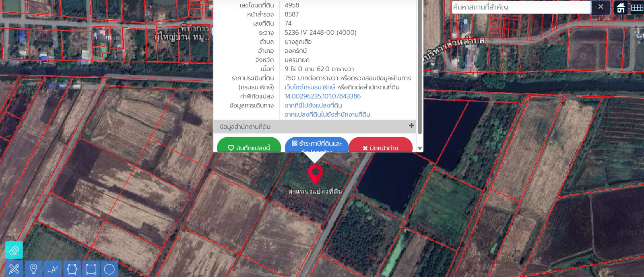
Task: Select the eraser clear-drawing tool
Action: [x=14, y=250]
